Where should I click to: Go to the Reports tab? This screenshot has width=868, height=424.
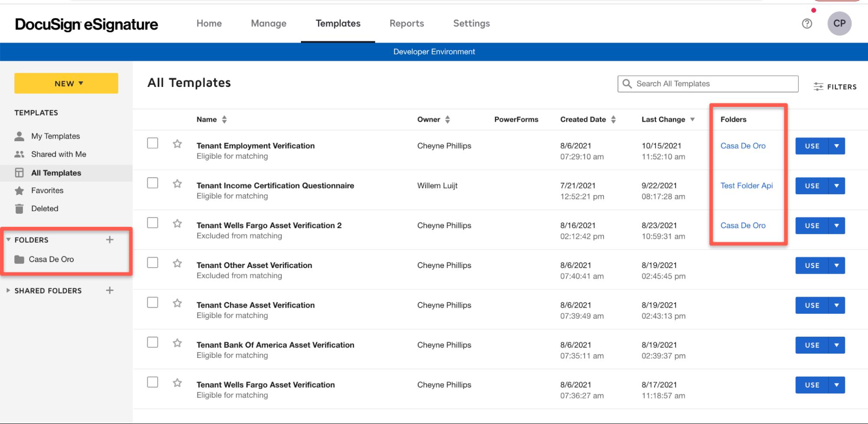(406, 23)
